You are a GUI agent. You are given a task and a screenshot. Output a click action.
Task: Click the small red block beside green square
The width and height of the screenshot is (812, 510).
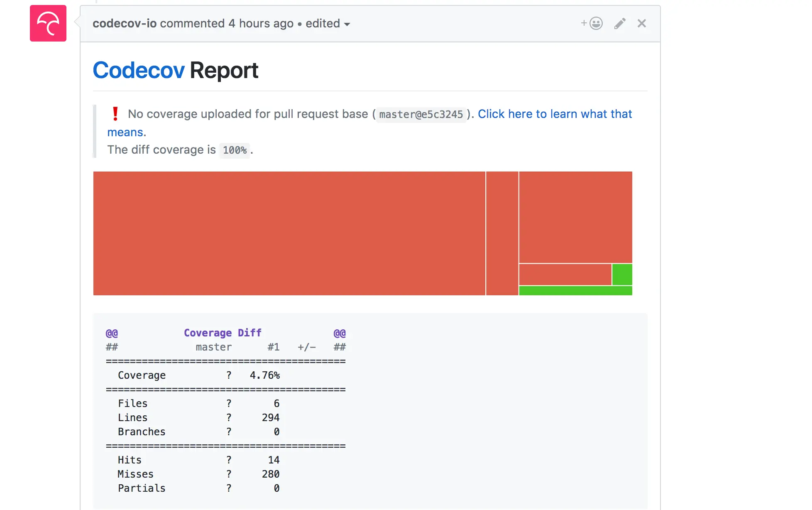pos(565,275)
